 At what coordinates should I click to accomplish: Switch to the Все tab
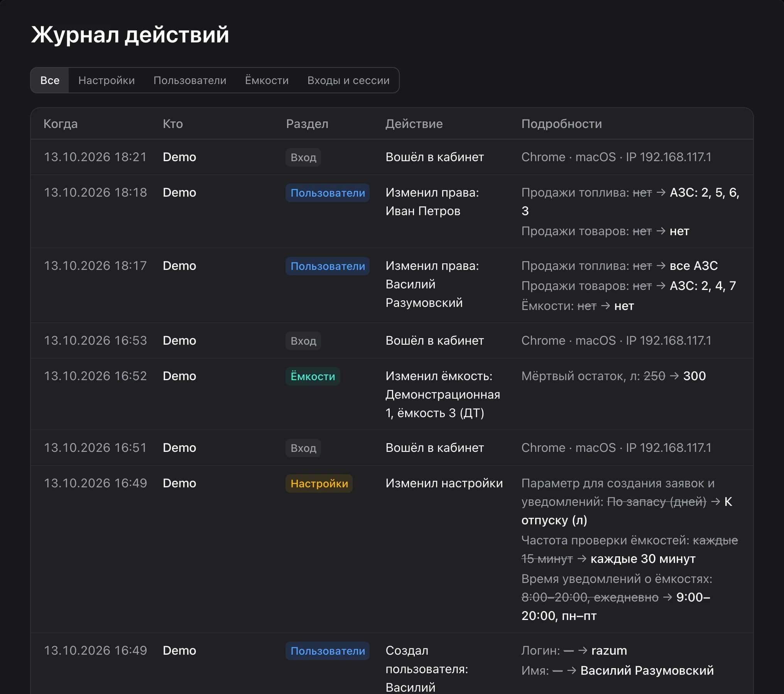[50, 80]
